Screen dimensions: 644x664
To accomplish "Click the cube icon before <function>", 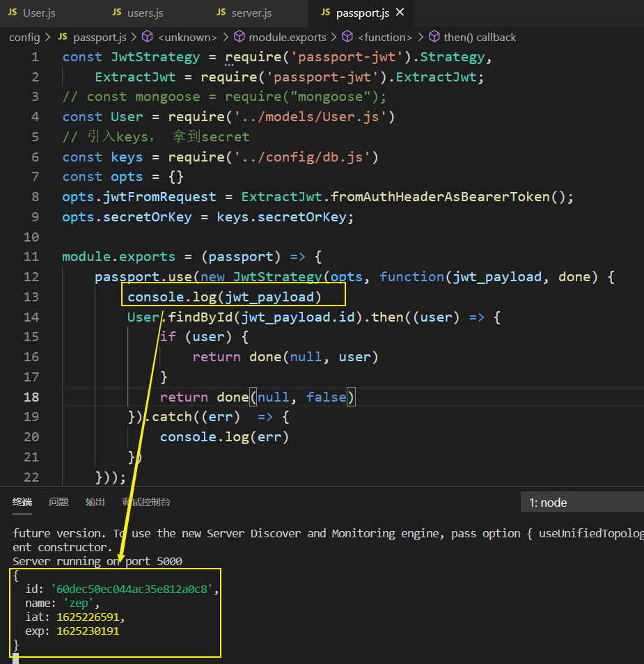I will 347,37.
